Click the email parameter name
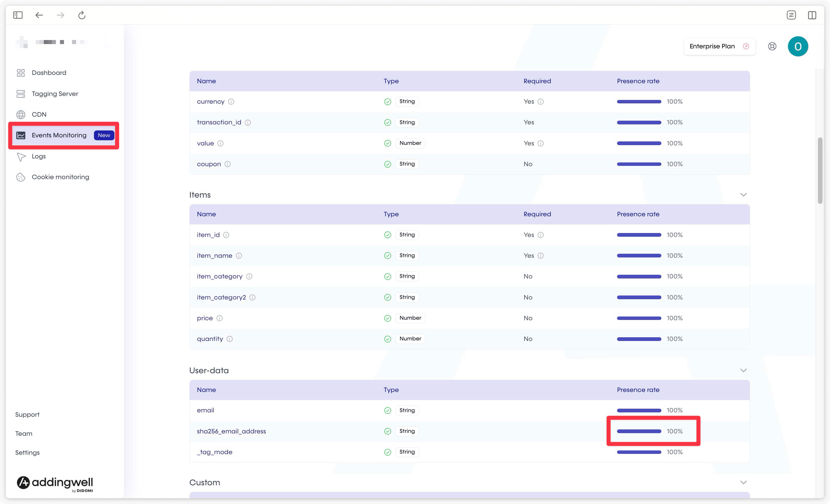The width and height of the screenshot is (830, 504). click(205, 410)
